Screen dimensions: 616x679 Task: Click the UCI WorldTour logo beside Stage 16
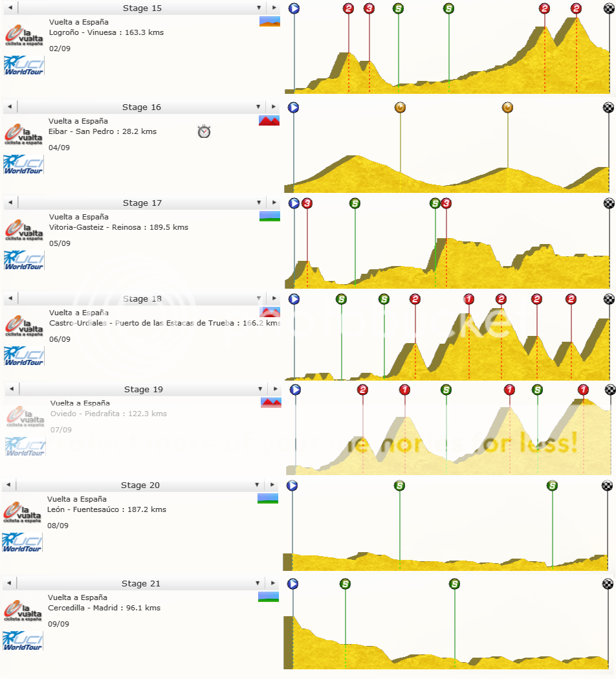click(23, 164)
